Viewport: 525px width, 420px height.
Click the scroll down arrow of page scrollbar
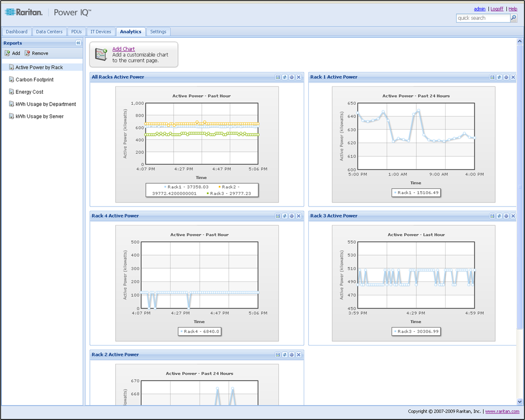pos(520,402)
